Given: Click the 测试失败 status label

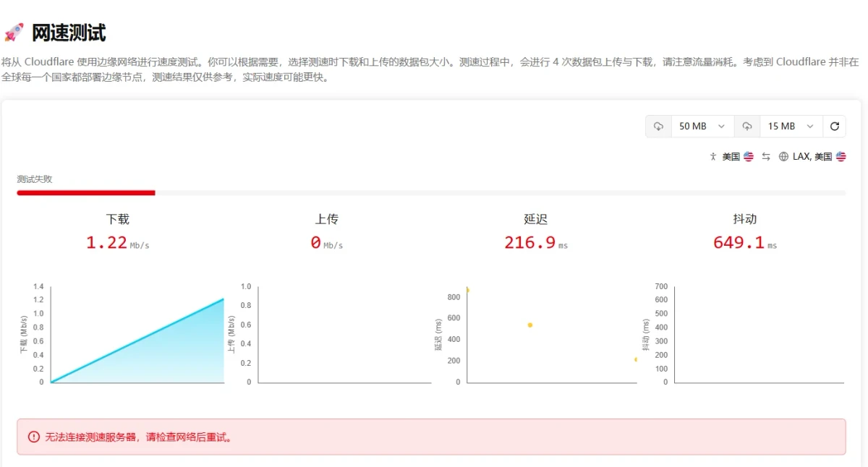Looking at the screenshot, I should coord(35,179).
